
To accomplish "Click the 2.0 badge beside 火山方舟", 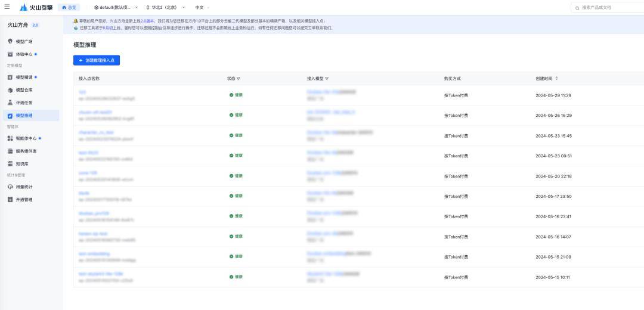I will (x=35, y=25).
